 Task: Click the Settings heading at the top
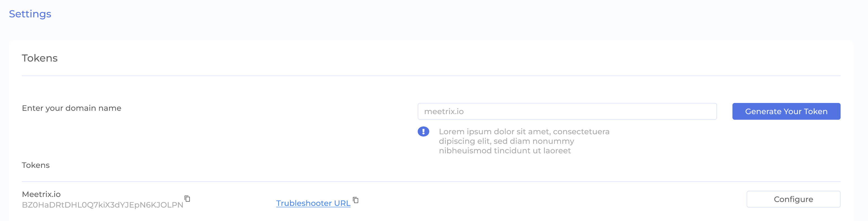(x=30, y=14)
